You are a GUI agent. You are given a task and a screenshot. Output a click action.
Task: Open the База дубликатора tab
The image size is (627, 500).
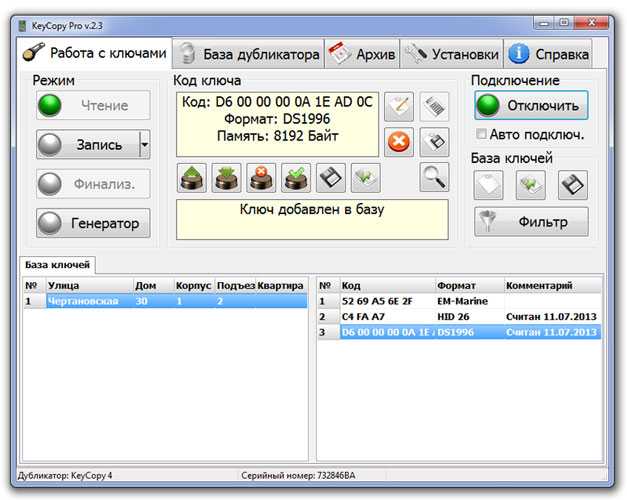pyautogui.click(x=248, y=54)
